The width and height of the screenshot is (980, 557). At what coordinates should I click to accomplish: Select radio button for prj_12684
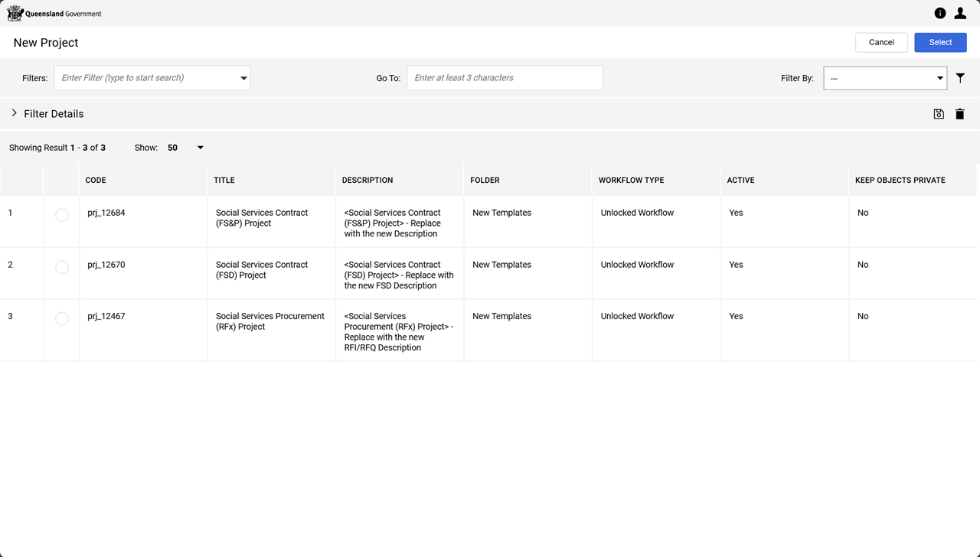click(62, 216)
